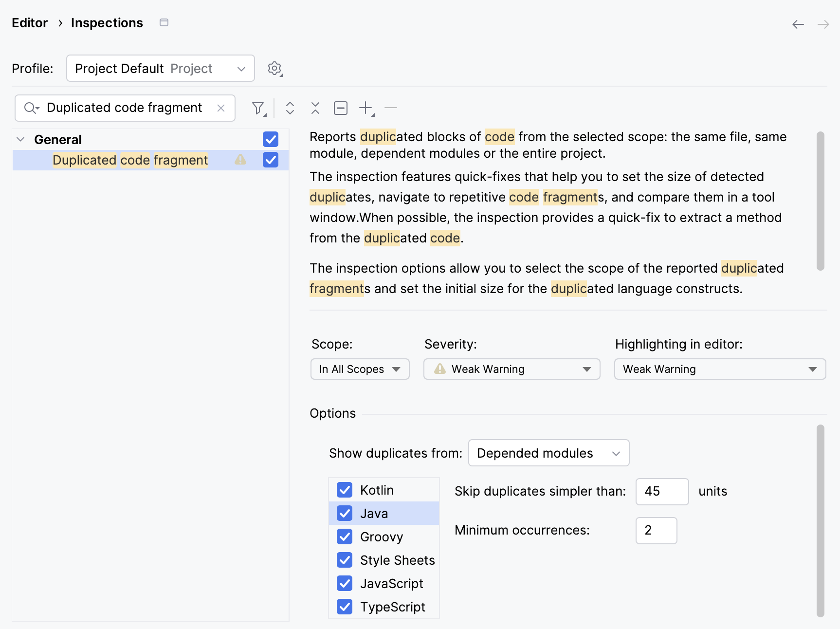Click the Expand All arrows icon
Screen dimensions: 840x629
(290, 108)
